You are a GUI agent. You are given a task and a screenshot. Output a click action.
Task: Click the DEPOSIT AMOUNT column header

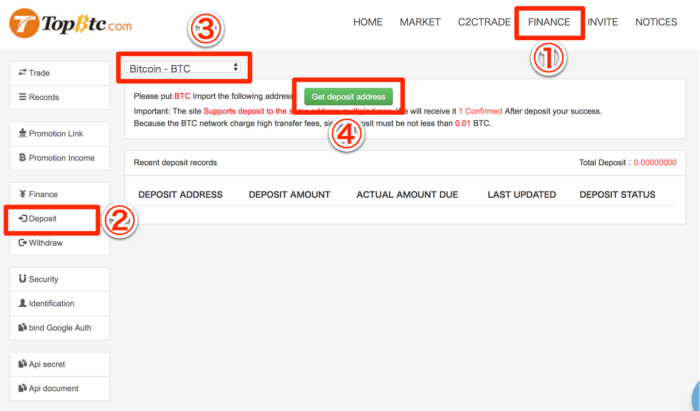pos(289,195)
